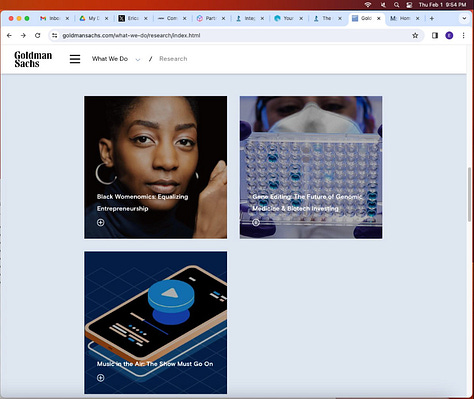Open Control Center in menu bar

[x=409, y=5]
